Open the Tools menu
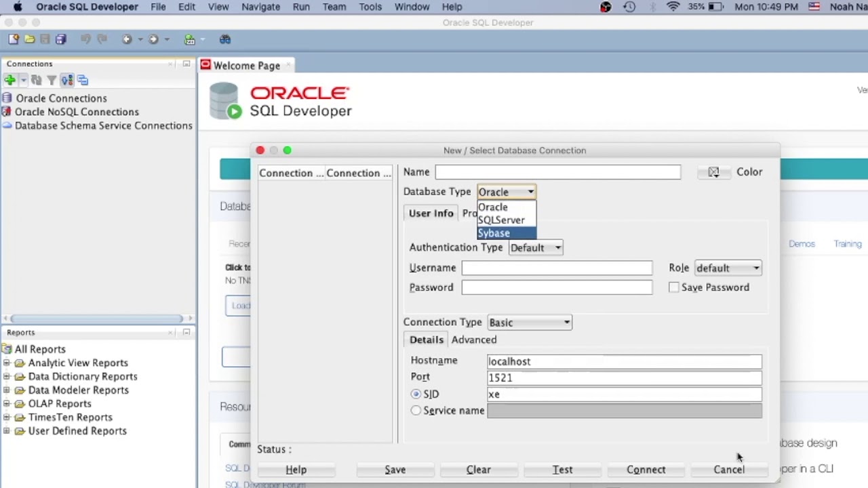The image size is (868, 488). 370,7
